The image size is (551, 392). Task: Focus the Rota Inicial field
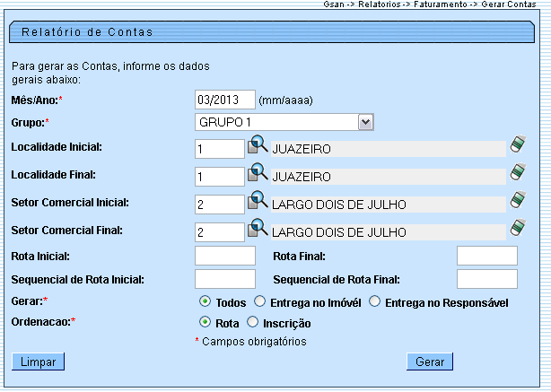tap(224, 256)
